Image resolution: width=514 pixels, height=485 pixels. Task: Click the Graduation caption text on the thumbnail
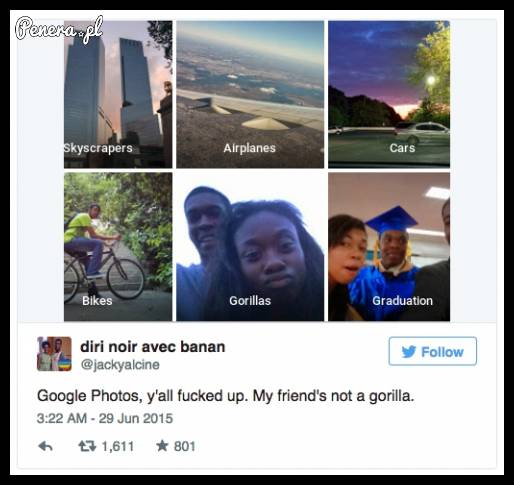[402, 301]
